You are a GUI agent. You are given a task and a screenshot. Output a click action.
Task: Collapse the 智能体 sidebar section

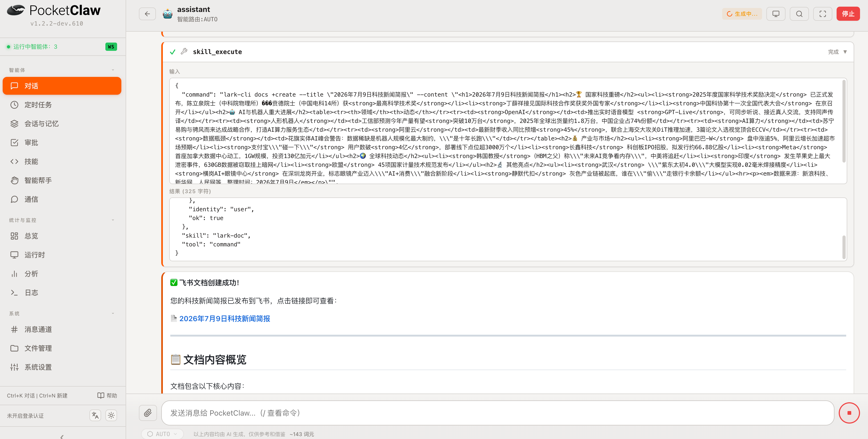tap(113, 70)
